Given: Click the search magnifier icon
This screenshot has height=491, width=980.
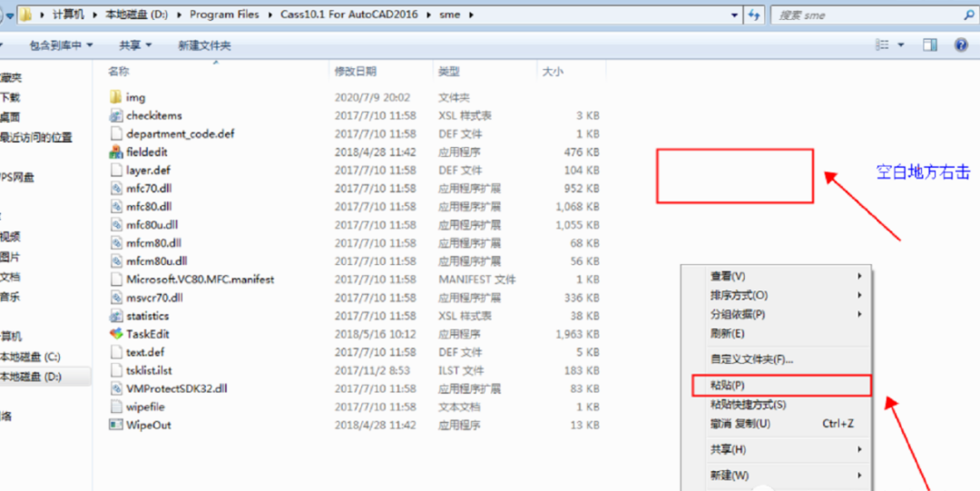Looking at the screenshot, I should [968, 15].
